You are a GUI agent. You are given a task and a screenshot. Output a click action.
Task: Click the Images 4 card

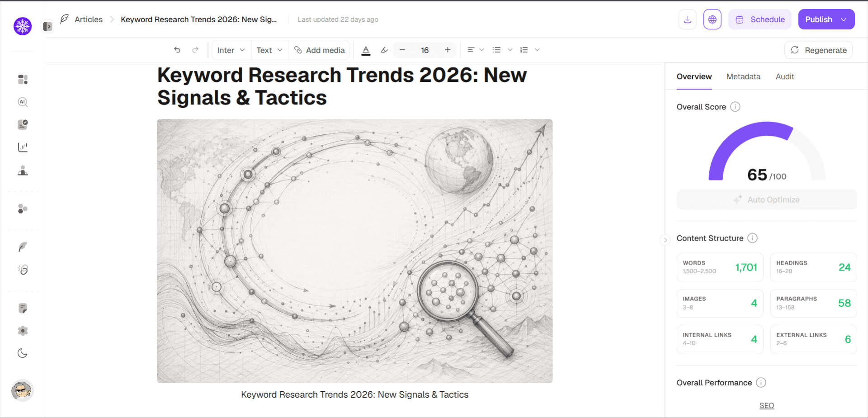(720, 303)
